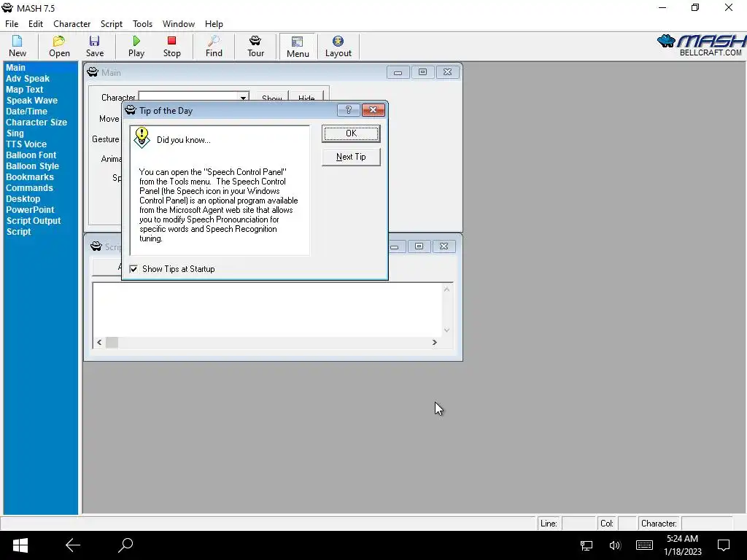This screenshot has height=560, width=747.
Task: Click the volume speaker tray icon
Action: pos(615,545)
